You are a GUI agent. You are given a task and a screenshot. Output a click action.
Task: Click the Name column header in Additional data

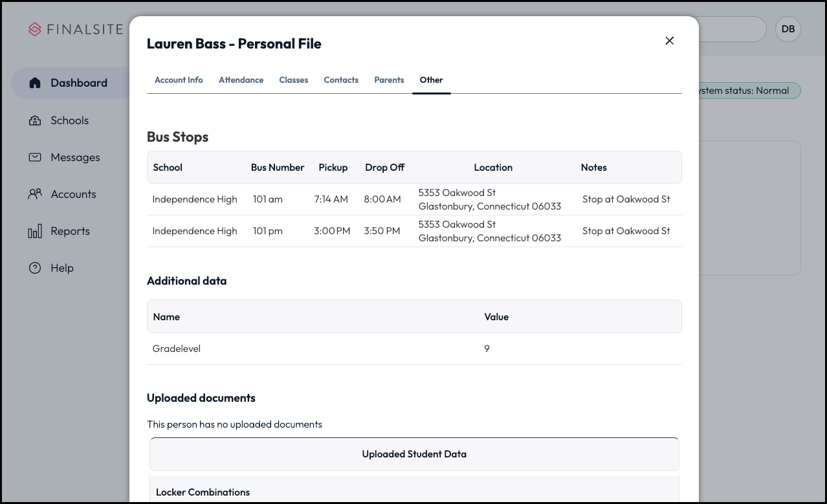coord(166,317)
